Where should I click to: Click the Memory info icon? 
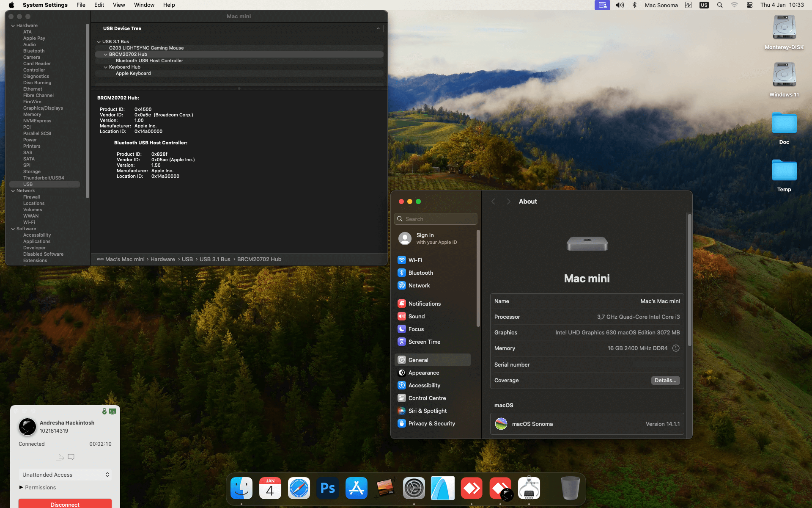676,348
